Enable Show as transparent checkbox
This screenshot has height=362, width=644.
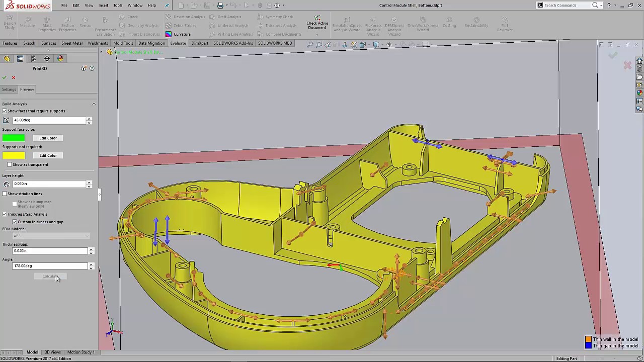point(10,164)
